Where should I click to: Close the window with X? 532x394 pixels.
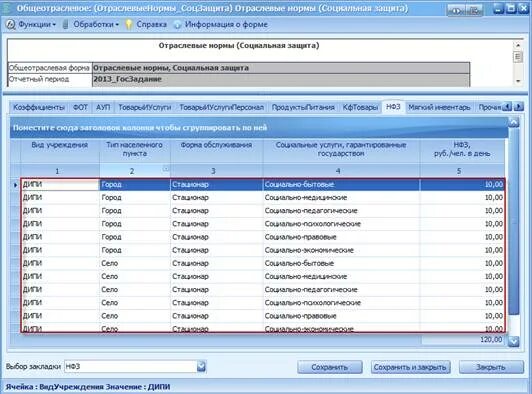[523, 9]
